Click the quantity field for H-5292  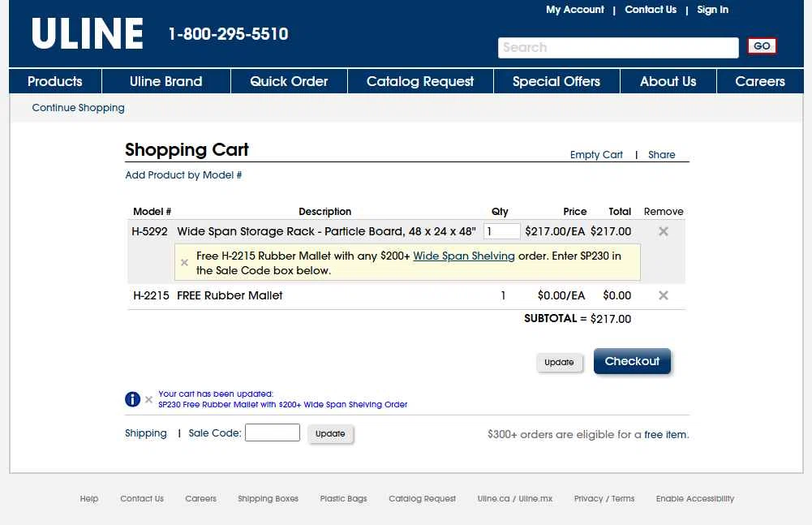[x=502, y=231]
